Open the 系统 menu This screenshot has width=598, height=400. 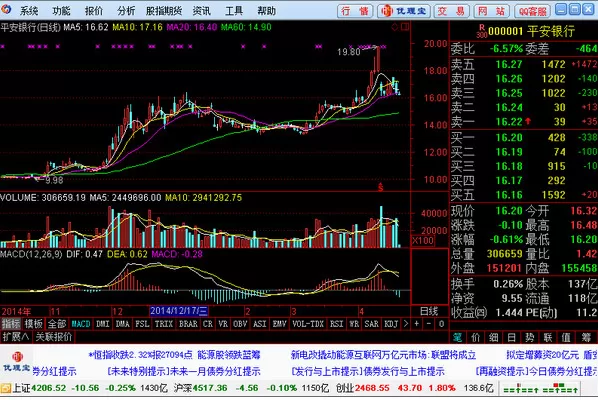click(x=29, y=11)
